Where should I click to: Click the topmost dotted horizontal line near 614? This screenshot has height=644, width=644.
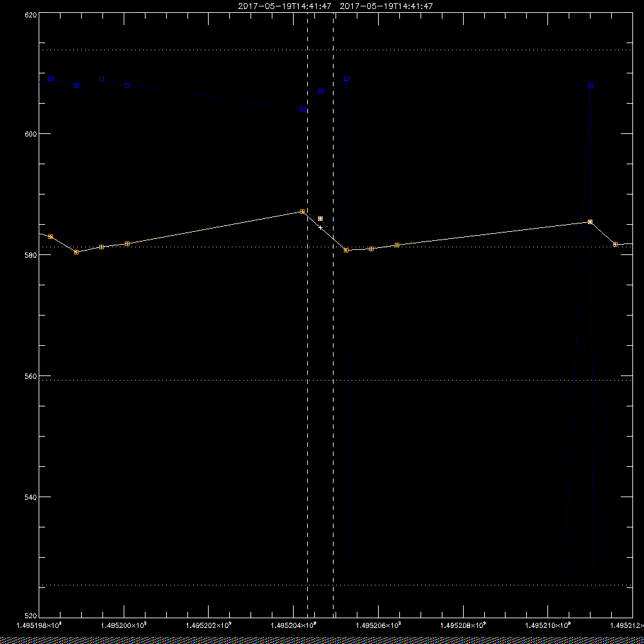[x=336, y=50]
